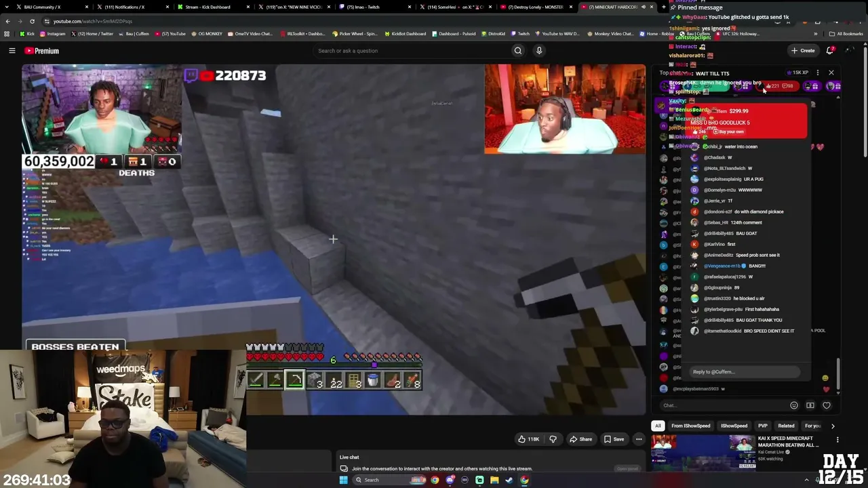Image resolution: width=868 pixels, height=488 pixels.
Task: Dislike the video with thumbs-down
Action: [x=553, y=439]
